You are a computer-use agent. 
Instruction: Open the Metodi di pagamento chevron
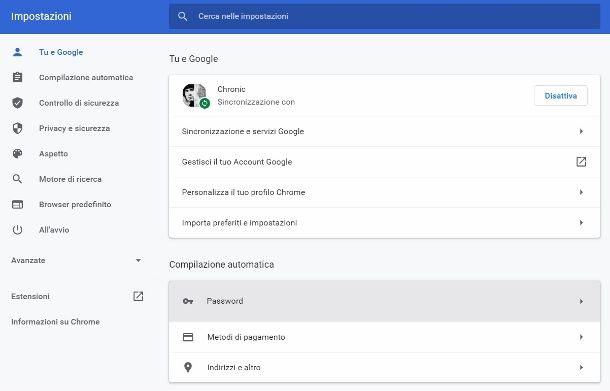581,337
